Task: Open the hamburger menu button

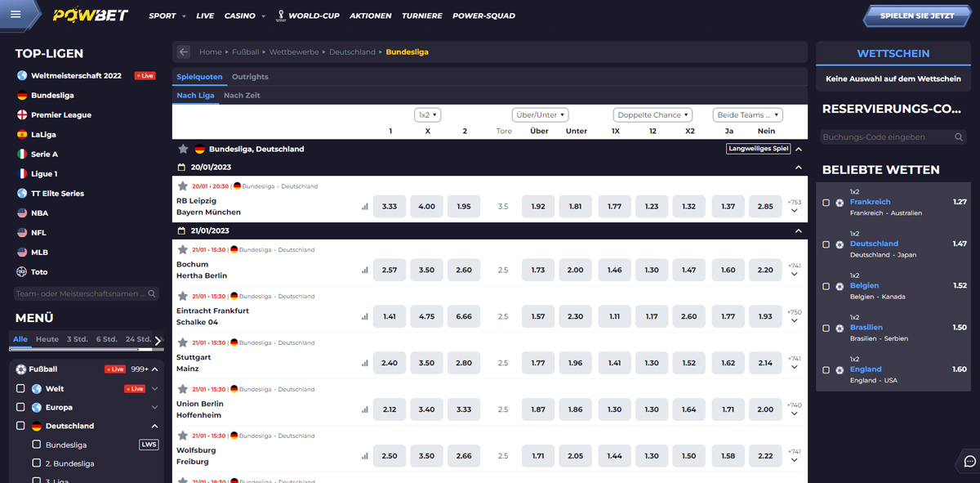Action: 16,14
